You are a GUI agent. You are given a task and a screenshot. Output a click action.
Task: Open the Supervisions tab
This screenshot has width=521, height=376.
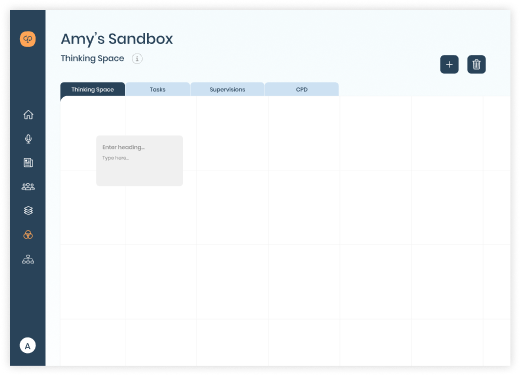(x=227, y=89)
